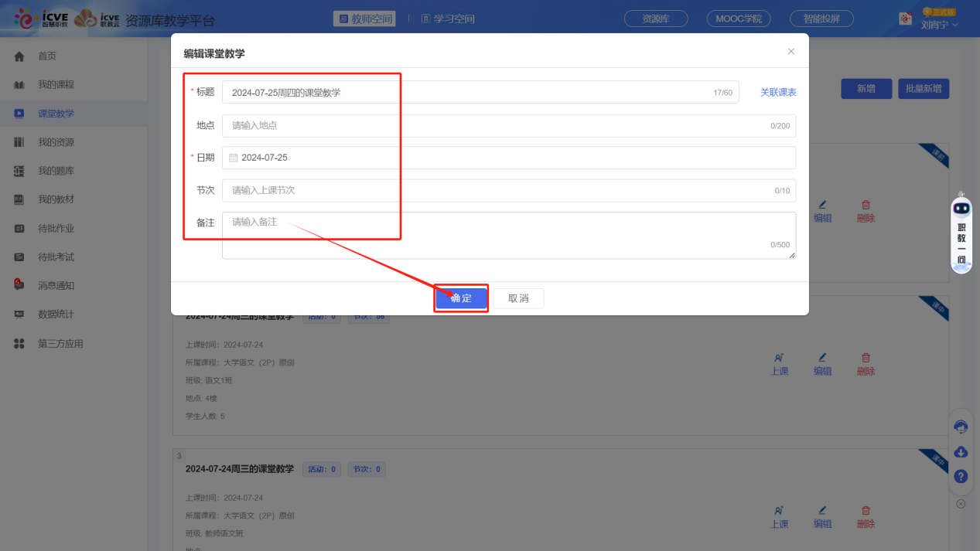Click the round help question mark icon

tap(961, 477)
